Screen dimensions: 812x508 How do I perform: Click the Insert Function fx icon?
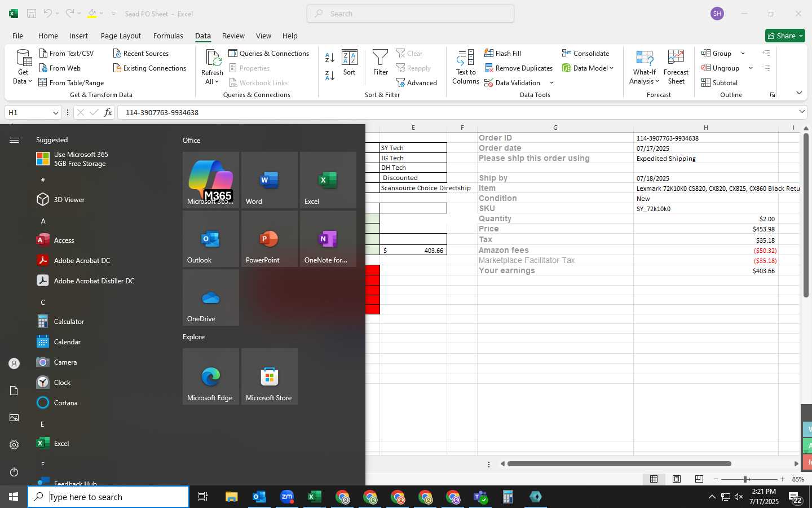tap(108, 112)
